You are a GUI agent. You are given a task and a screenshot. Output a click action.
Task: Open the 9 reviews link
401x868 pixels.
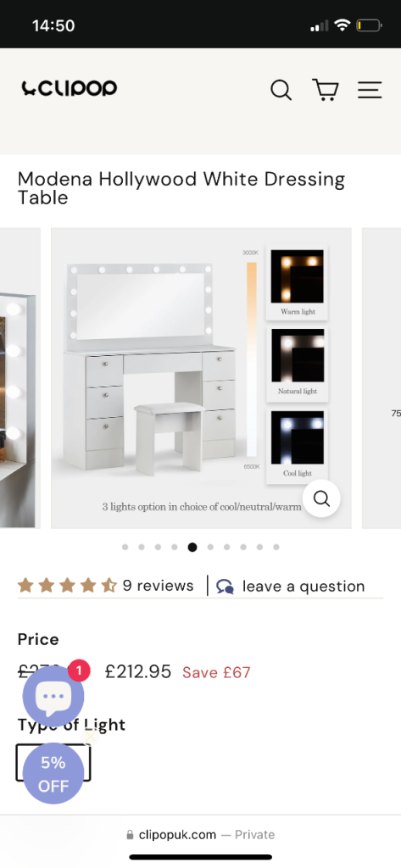[x=159, y=586]
